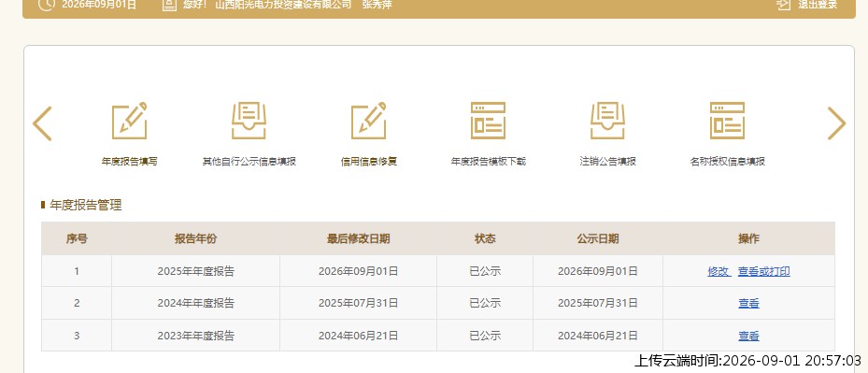Click the clock icon beside the date

coord(47,5)
